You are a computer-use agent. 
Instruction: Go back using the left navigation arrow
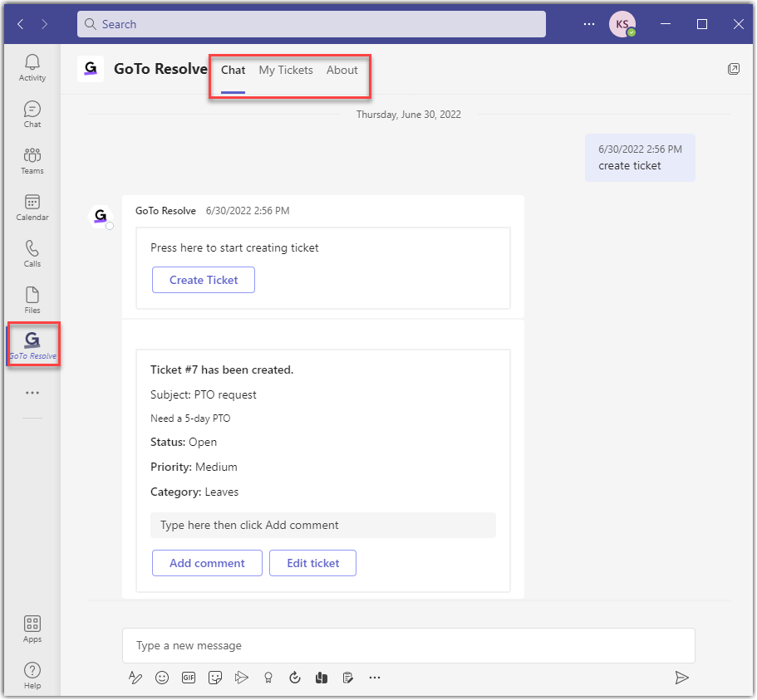pyautogui.click(x=20, y=24)
